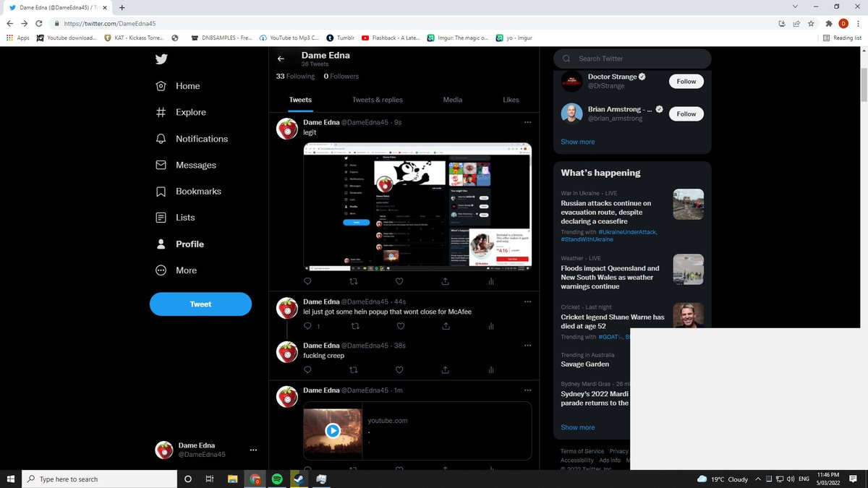
Task: Reply to the McAfee popup tweet
Action: [x=307, y=326]
